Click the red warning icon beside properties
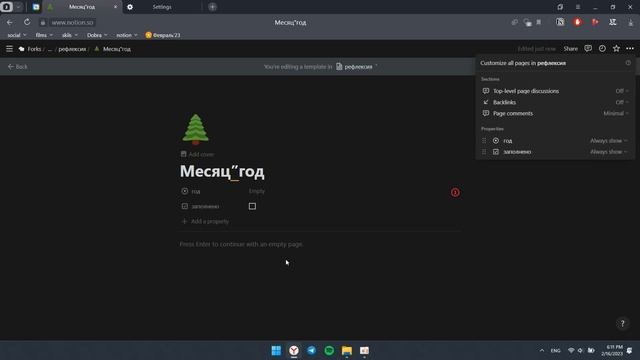This screenshot has height=360, width=640. 455,192
